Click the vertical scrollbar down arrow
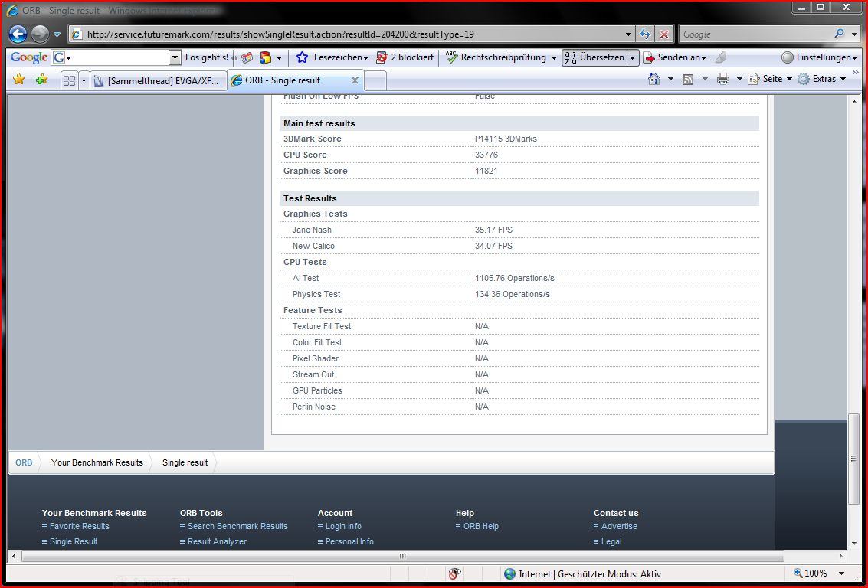 tap(854, 543)
